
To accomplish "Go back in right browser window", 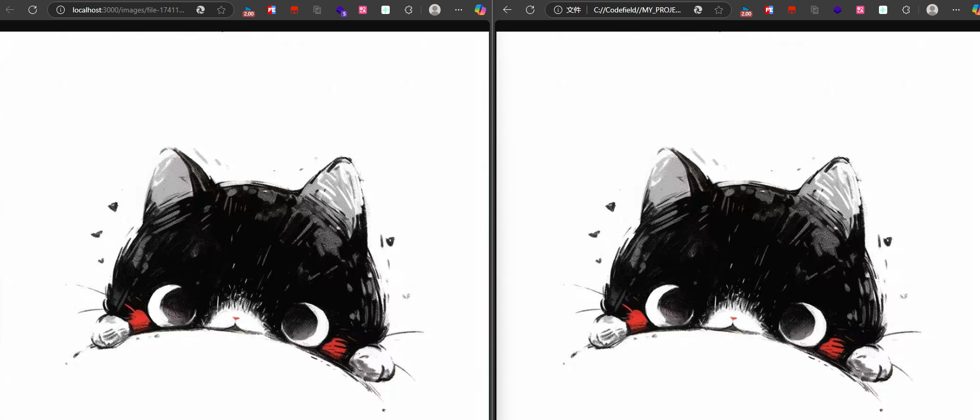I will (x=507, y=10).
